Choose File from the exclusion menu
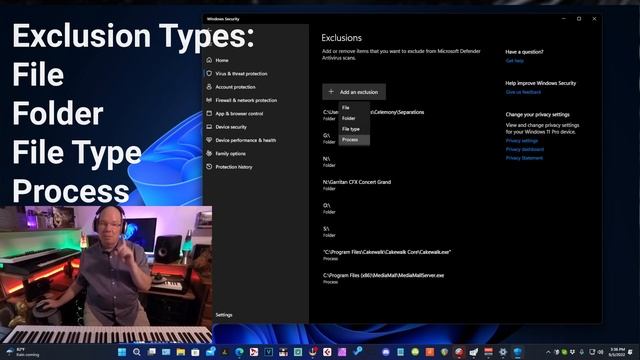The width and height of the screenshot is (640, 360). 354,107
